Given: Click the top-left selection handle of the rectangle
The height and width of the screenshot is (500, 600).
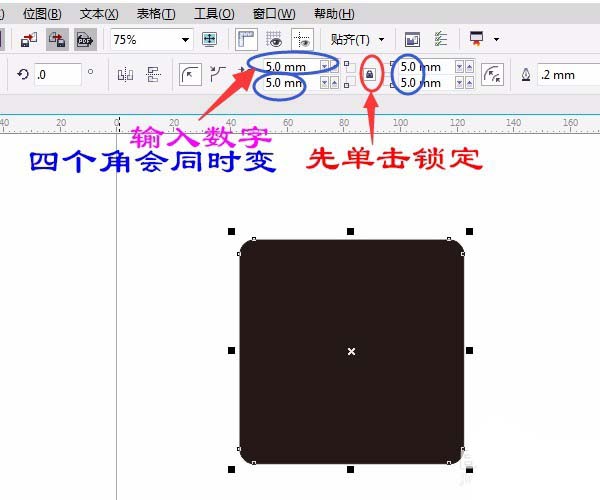Looking at the screenshot, I should (232, 231).
